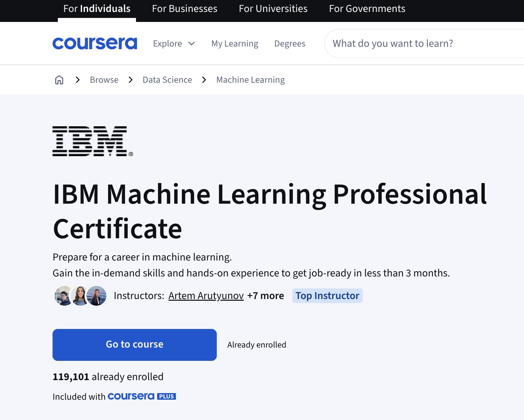Image resolution: width=524 pixels, height=420 pixels.
Task: Select the third instructor avatar photo
Action: [x=96, y=295]
